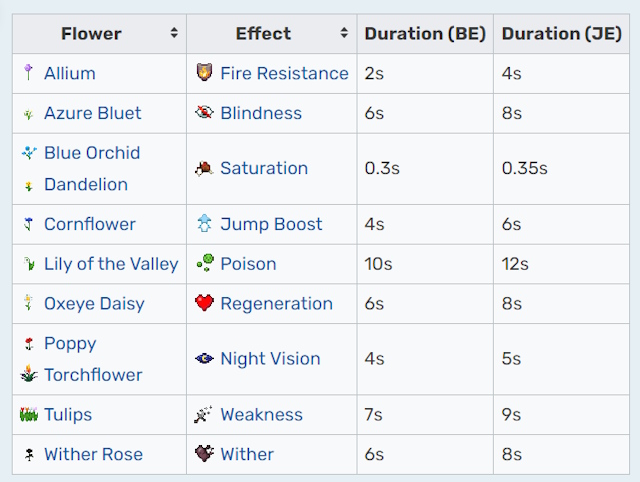The width and height of the screenshot is (640, 482).
Task: Sort table by Flower column arrows
Action: click(x=174, y=33)
